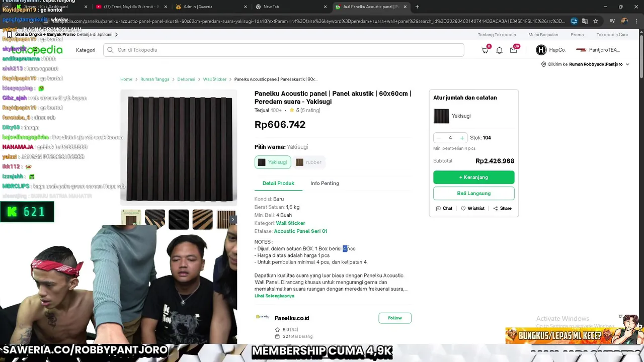Expand description with Lihat Selengkapnya
This screenshot has height=362, width=644.
click(x=274, y=296)
